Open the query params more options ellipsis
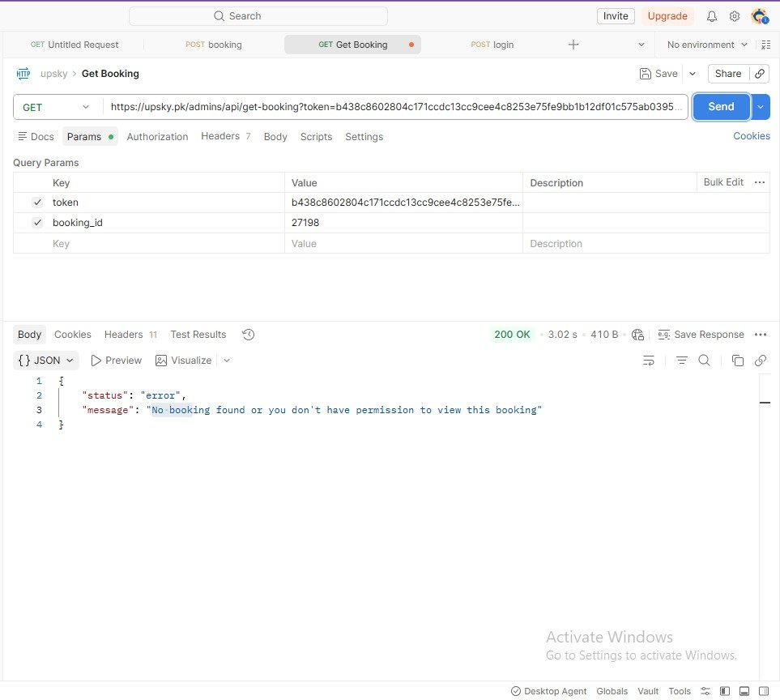 tap(760, 182)
